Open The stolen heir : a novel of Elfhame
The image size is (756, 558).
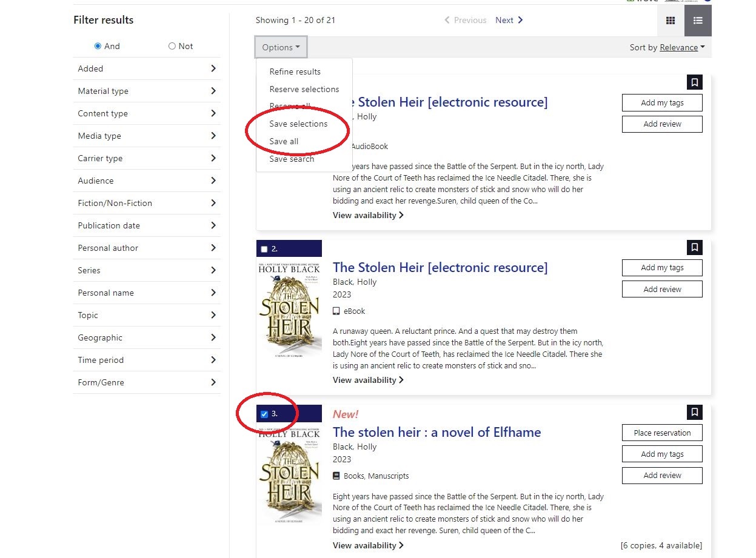pos(437,432)
